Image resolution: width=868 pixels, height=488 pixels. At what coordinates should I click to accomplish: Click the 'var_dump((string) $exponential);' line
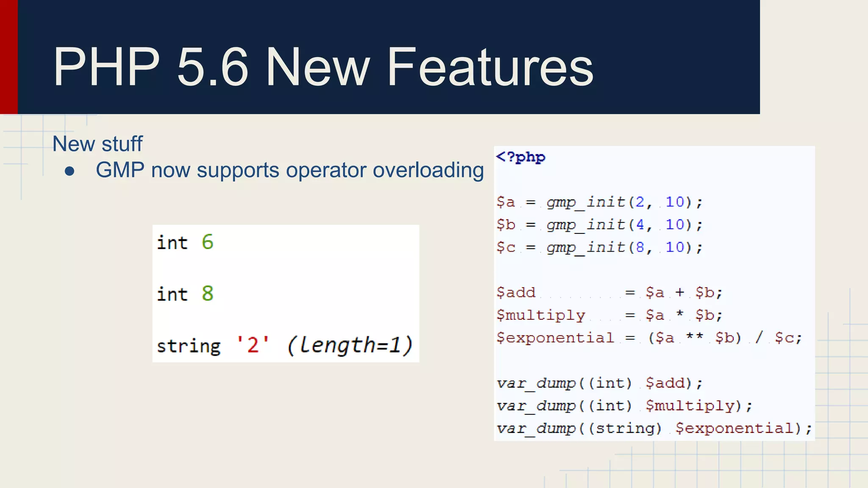pyautogui.click(x=654, y=428)
